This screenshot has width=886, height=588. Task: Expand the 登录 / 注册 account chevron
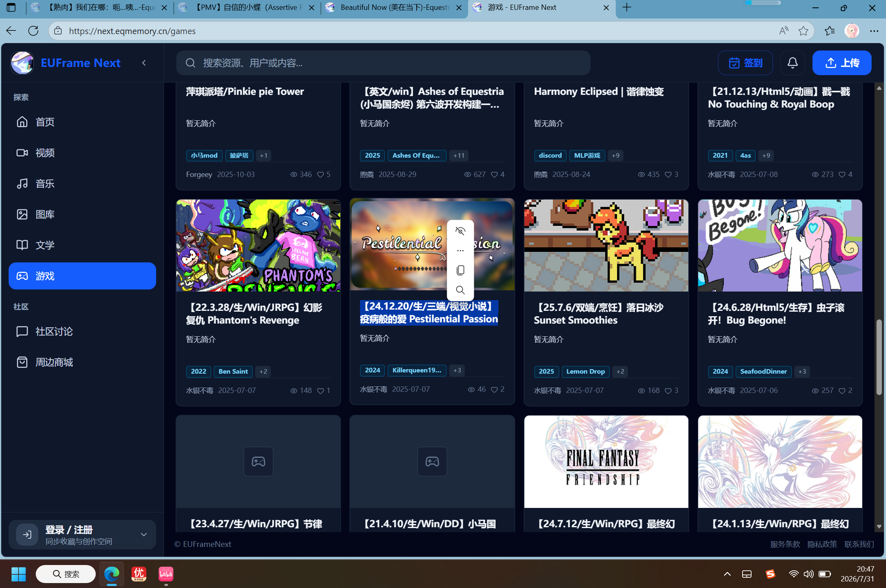click(x=144, y=535)
